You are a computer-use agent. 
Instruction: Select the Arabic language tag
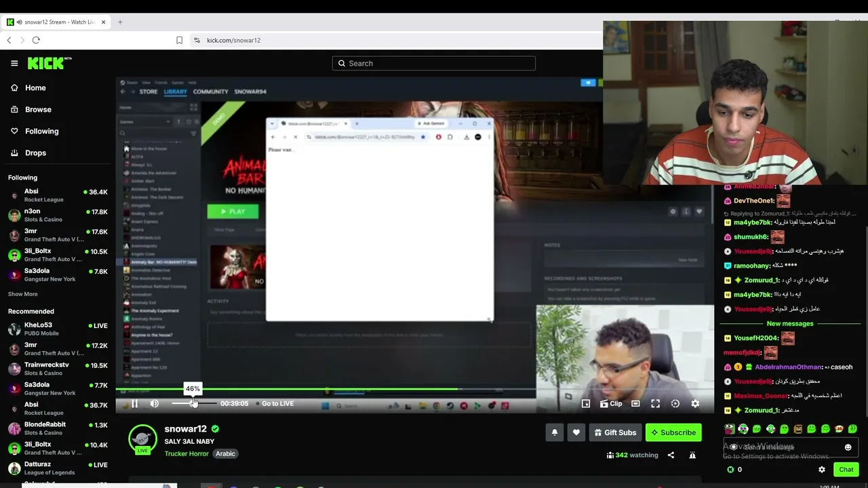click(225, 454)
